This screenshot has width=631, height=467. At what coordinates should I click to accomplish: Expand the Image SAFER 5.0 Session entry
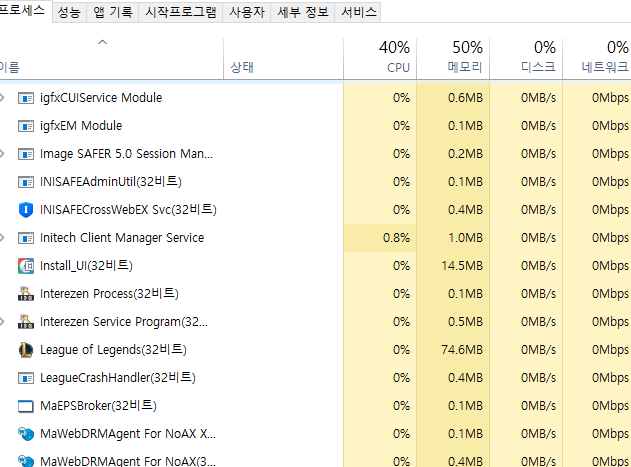click(x=4, y=154)
